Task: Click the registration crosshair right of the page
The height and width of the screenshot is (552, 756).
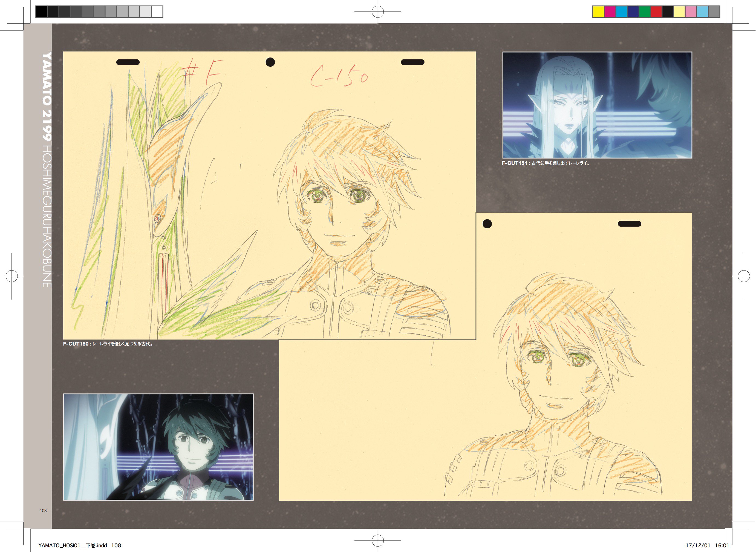Action: pyautogui.click(x=744, y=276)
